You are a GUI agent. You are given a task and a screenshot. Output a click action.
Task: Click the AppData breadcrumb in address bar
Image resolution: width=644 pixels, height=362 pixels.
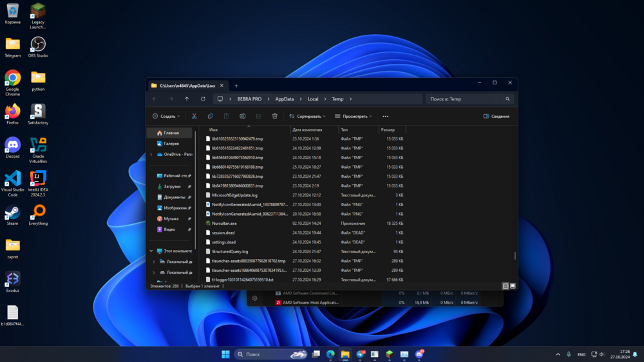point(284,99)
